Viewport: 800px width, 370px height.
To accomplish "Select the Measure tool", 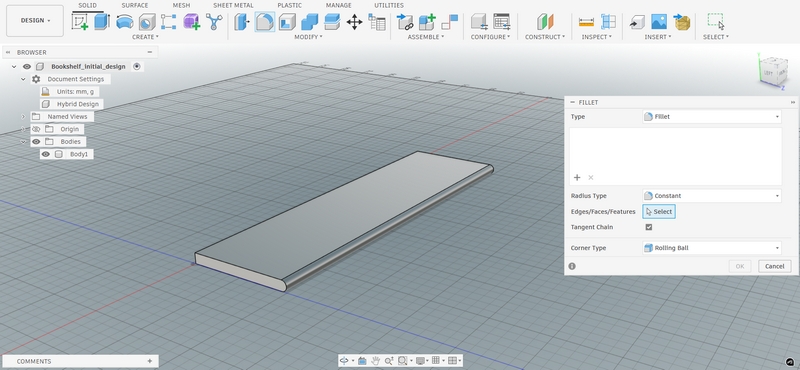I will (x=586, y=21).
